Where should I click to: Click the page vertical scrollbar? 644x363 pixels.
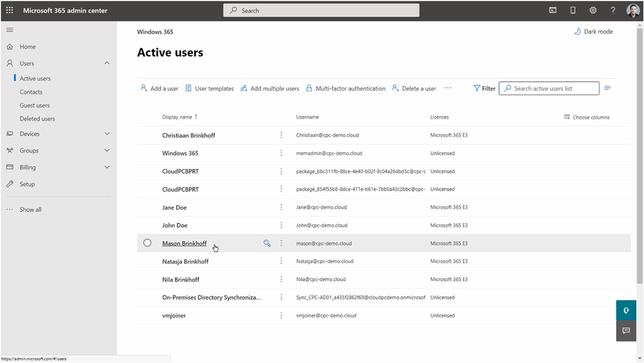coord(639,156)
